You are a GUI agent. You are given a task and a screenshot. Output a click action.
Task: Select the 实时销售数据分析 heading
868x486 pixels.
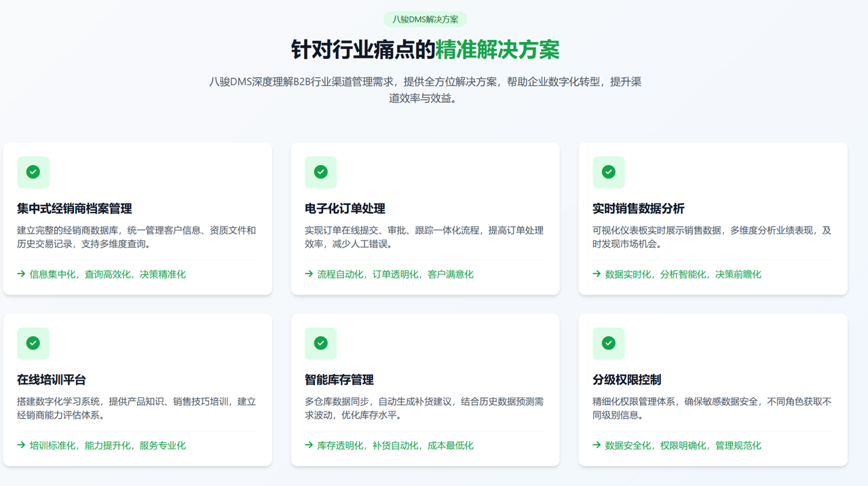pos(638,208)
